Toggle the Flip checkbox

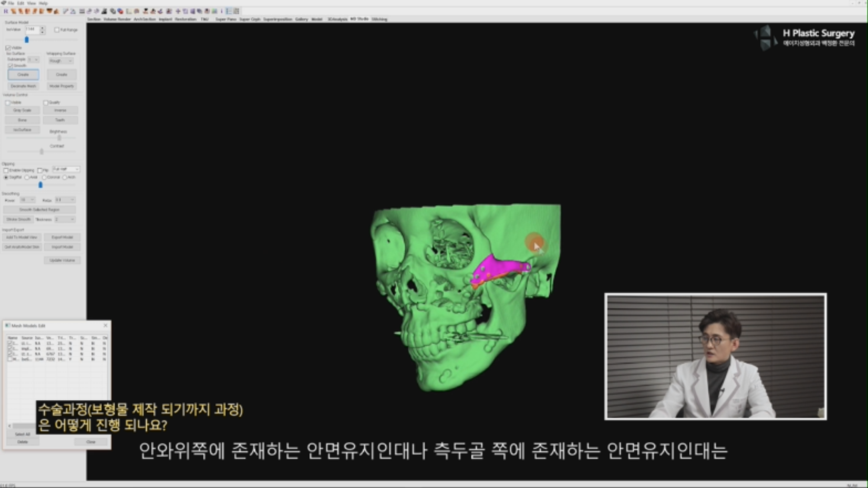coord(40,170)
